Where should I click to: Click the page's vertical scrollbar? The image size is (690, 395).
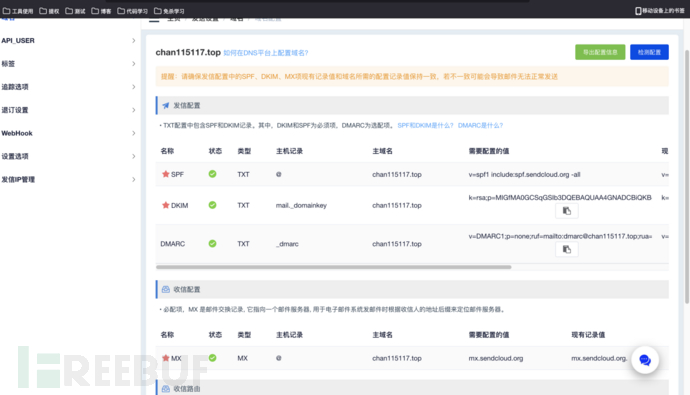[686, 176]
